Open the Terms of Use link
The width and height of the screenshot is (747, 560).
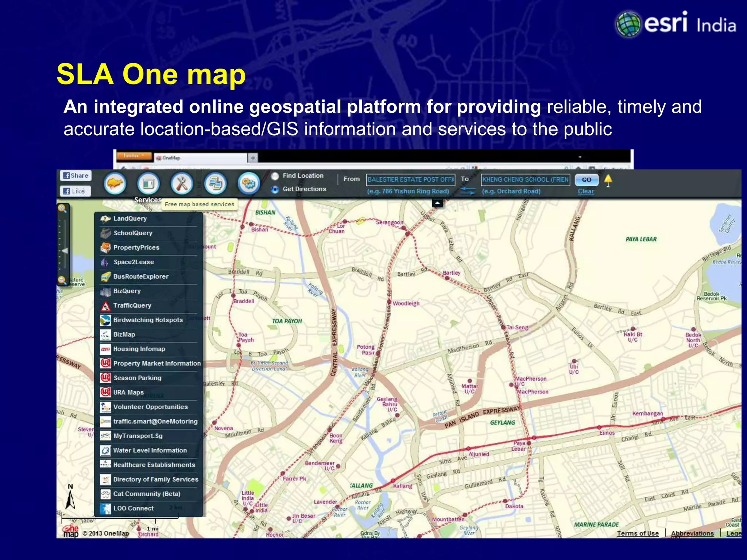point(638,533)
